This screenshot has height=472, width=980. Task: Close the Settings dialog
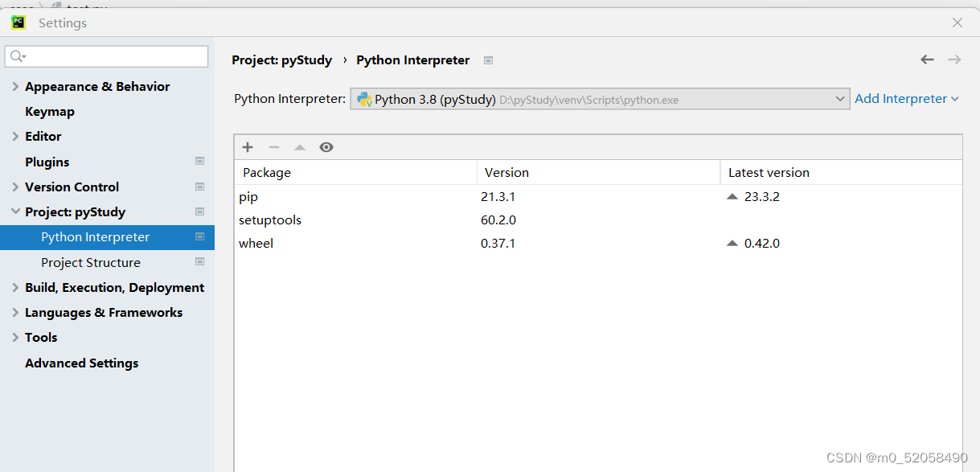pos(957,23)
